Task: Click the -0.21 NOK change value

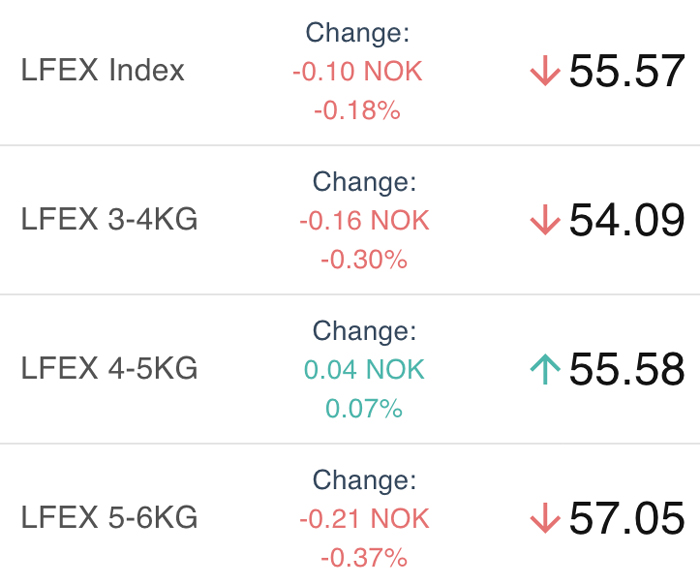Action: [x=364, y=519]
